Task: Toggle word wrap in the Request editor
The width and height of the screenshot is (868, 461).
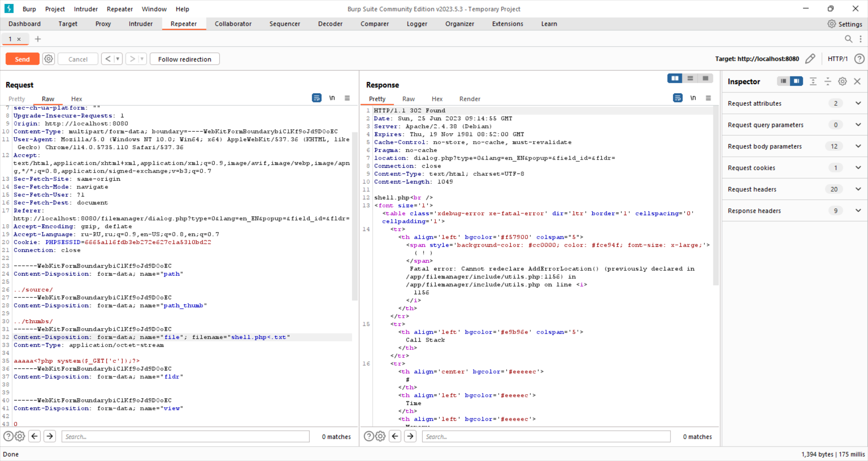Action: click(317, 98)
